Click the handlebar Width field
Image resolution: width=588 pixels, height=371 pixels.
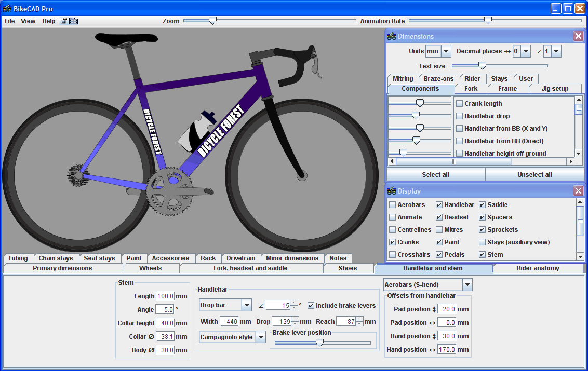229,322
